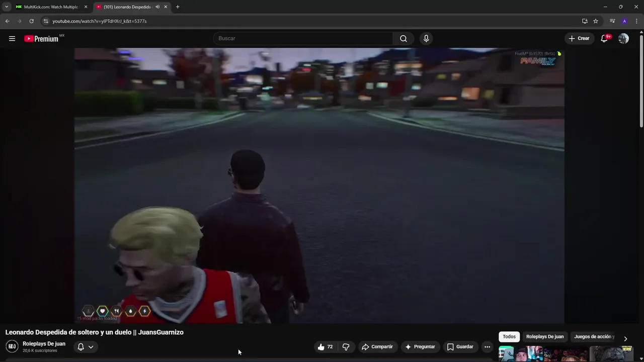Open the tab search dropdown
644x362 pixels.
click(x=7, y=7)
